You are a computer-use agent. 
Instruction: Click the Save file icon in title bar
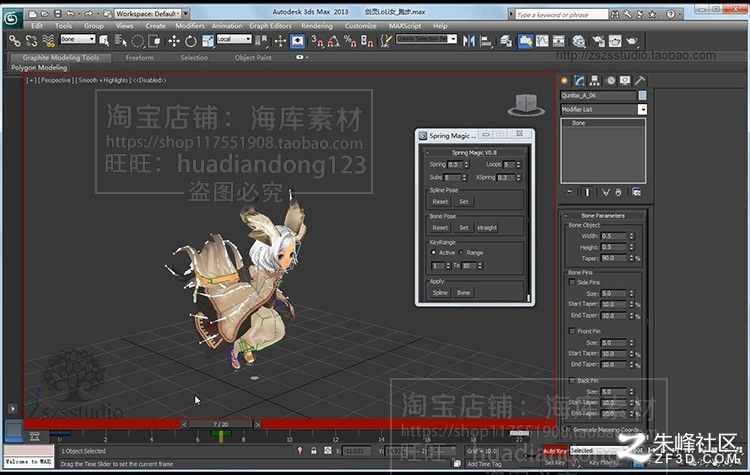coord(57,14)
